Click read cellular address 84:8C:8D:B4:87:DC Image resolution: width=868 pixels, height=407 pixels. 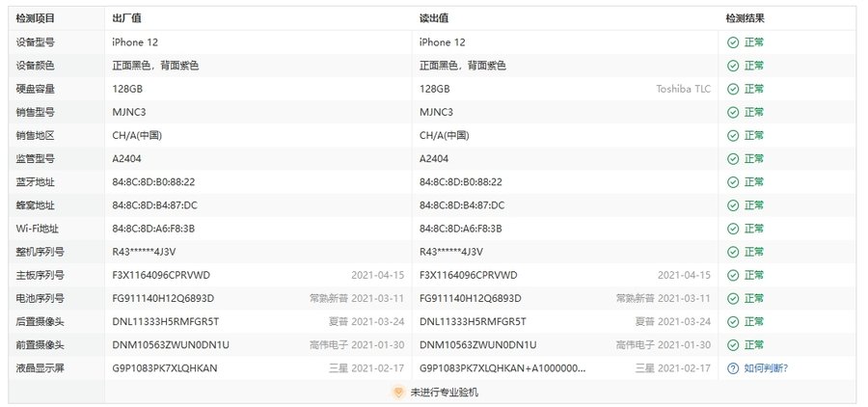pos(462,205)
